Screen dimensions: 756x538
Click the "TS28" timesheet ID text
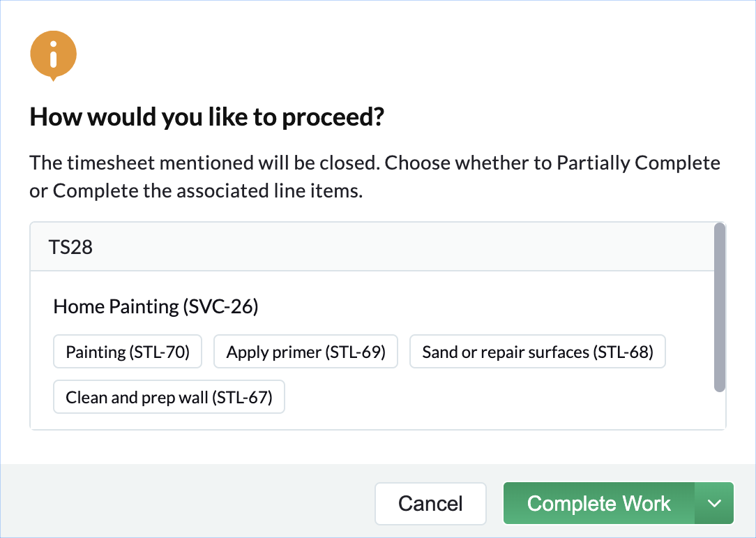pyautogui.click(x=70, y=247)
